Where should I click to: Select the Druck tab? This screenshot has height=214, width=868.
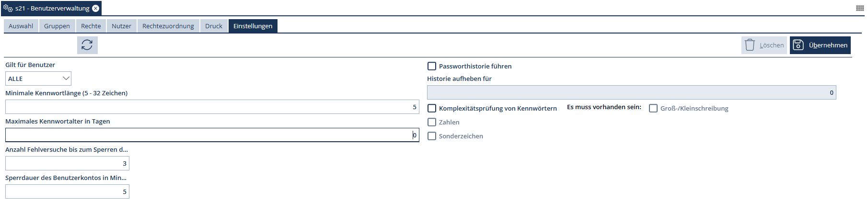tap(214, 26)
